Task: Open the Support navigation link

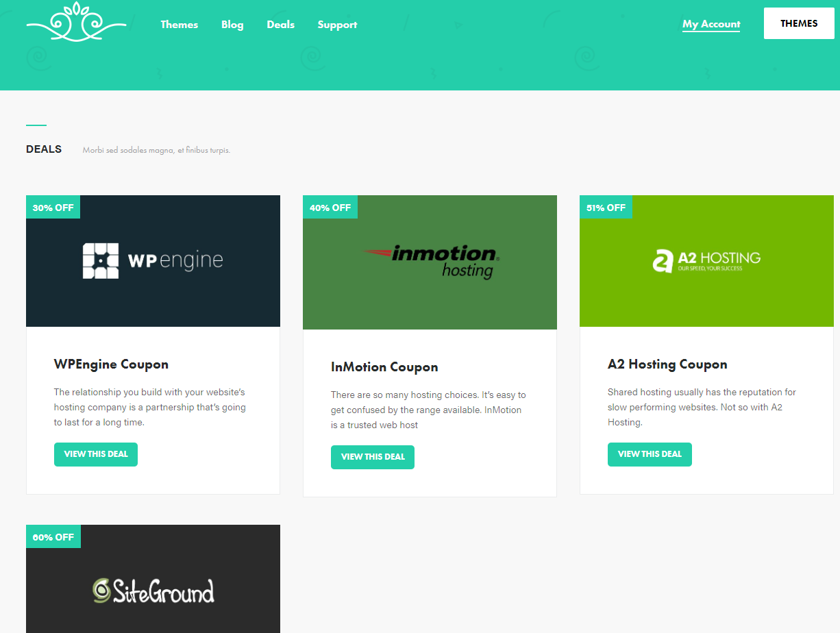Action: coord(337,25)
